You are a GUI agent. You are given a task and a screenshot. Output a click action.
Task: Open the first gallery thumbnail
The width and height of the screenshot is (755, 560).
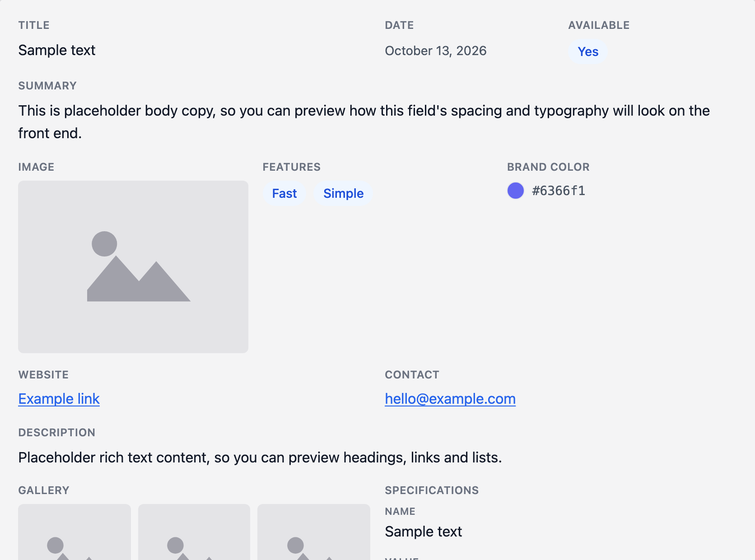tap(75, 532)
